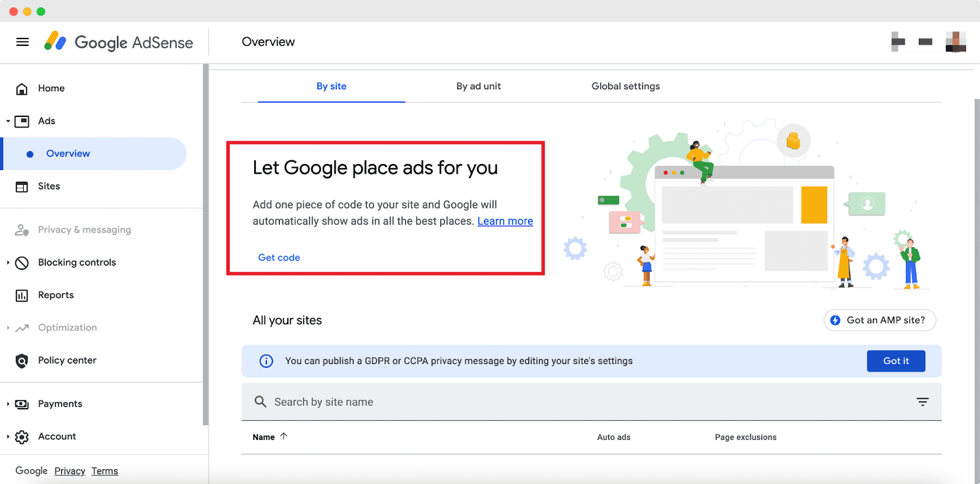The width and height of the screenshot is (980, 484).
Task: Open Optimization in the sidebar
Action: point(67,327)
